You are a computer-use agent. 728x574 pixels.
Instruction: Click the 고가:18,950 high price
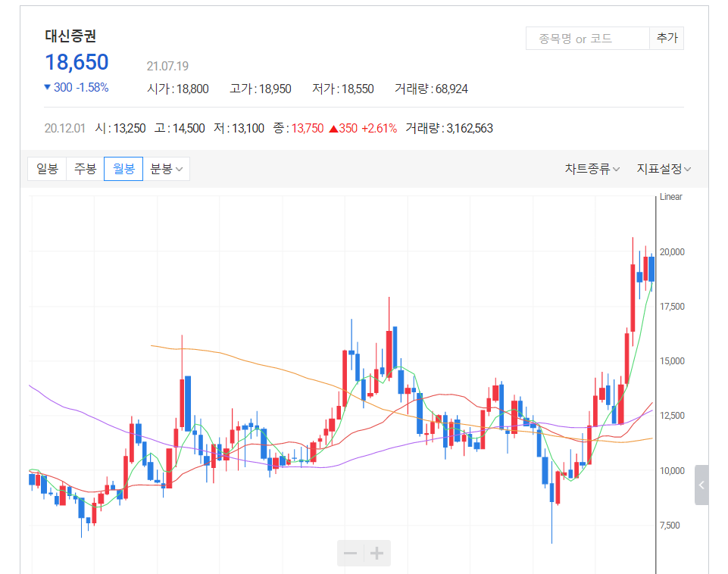[261, 89]
